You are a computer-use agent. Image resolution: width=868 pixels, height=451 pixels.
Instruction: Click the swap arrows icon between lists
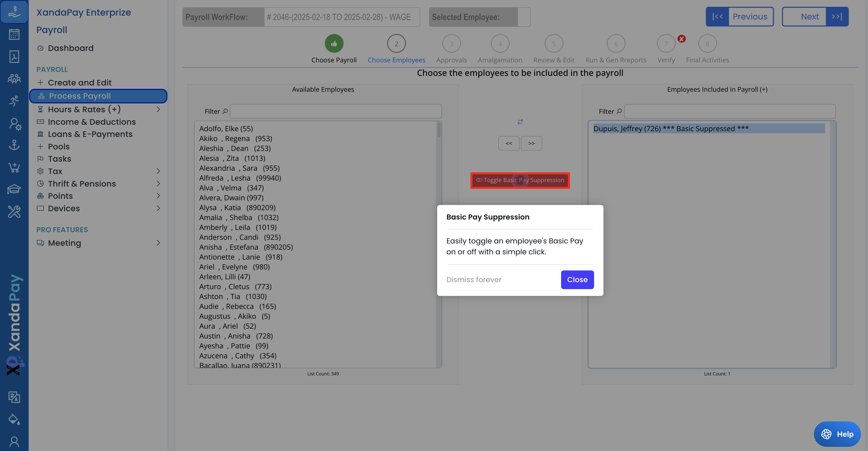click(520, 122)
